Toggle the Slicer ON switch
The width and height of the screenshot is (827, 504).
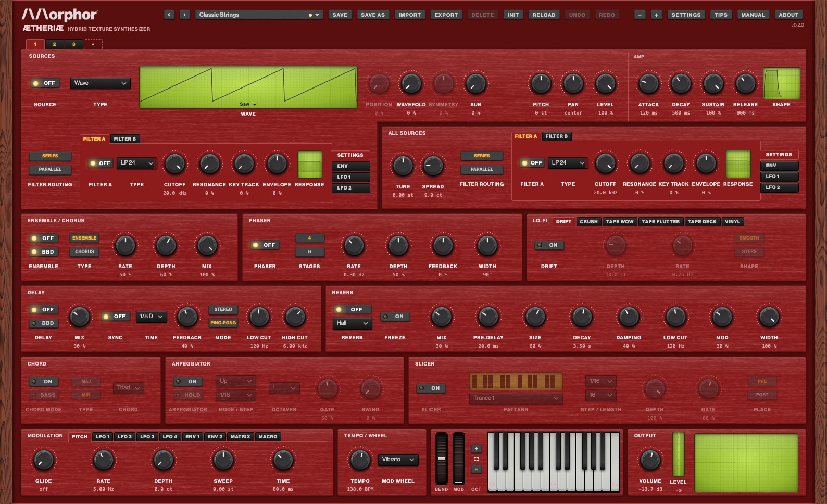[431, 388]
